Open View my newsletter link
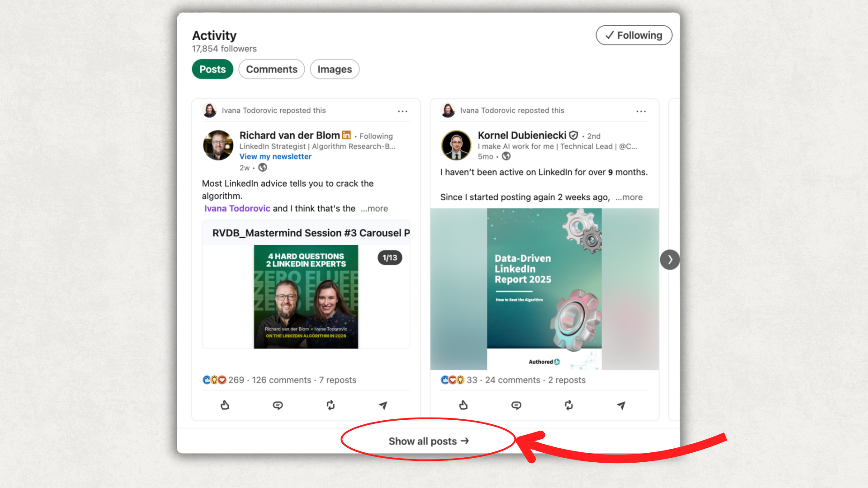The width and height of the screenshot is (868, 488). click(x=275, y=156)
